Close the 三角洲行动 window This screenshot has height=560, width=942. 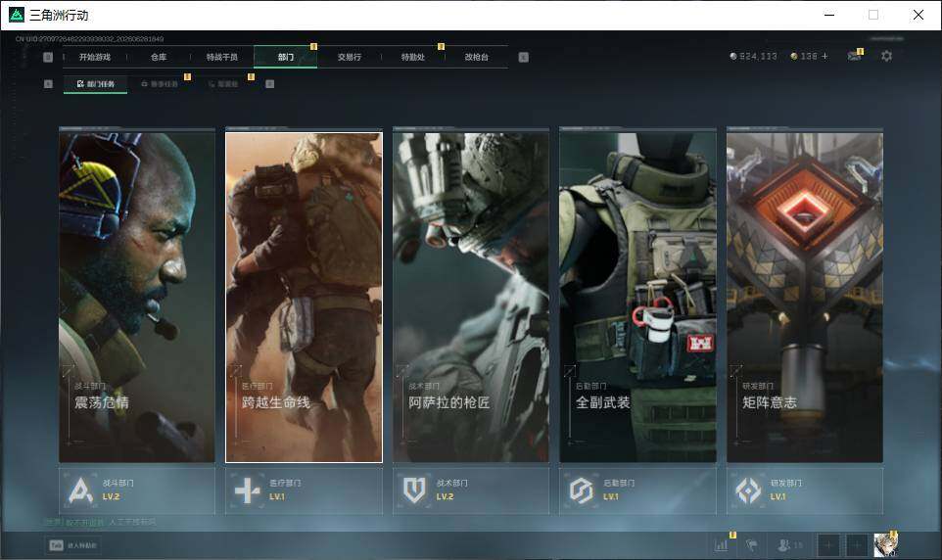tap(918, 15)
